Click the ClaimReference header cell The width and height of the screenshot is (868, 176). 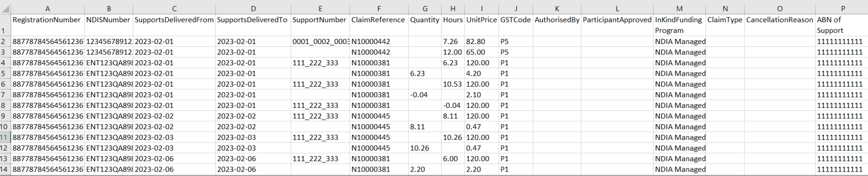(379, 25)
